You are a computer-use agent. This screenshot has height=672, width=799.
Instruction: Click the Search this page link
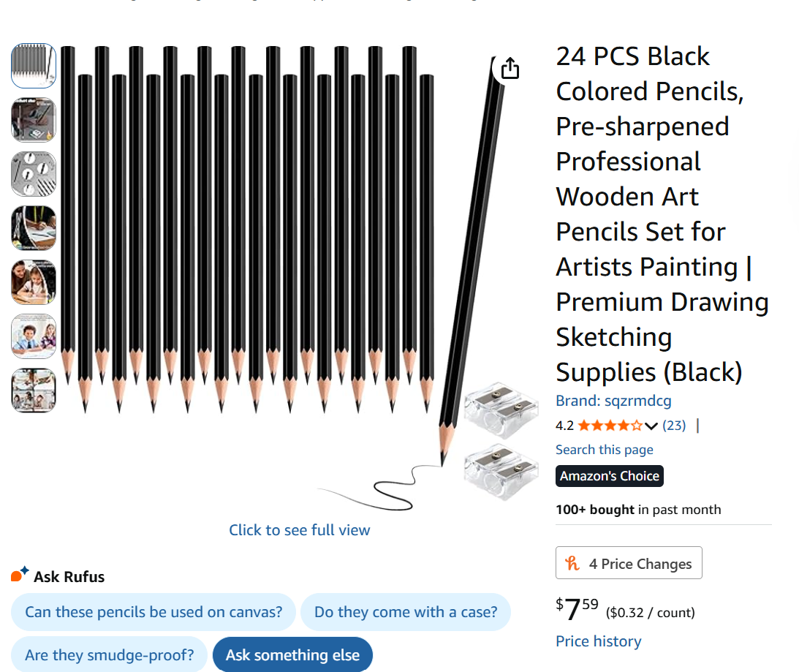coord(604,450)
